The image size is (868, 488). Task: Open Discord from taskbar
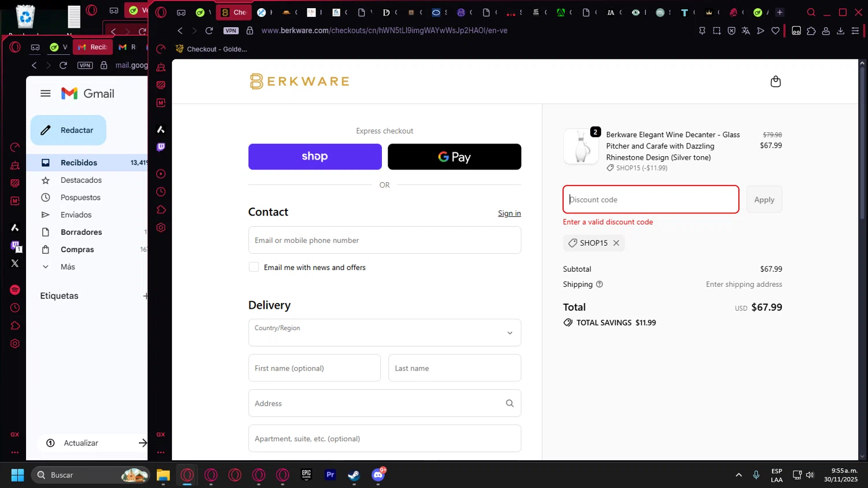point(378,475)
